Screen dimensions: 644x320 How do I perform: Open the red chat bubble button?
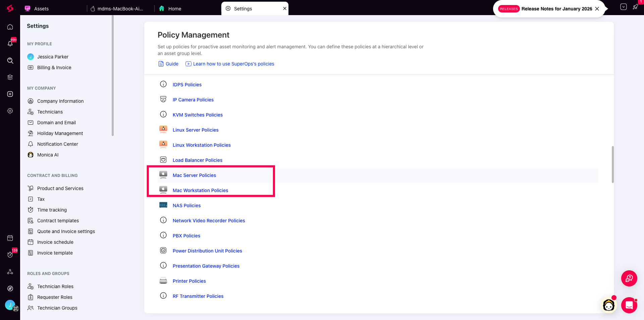[x=629, y=305]
